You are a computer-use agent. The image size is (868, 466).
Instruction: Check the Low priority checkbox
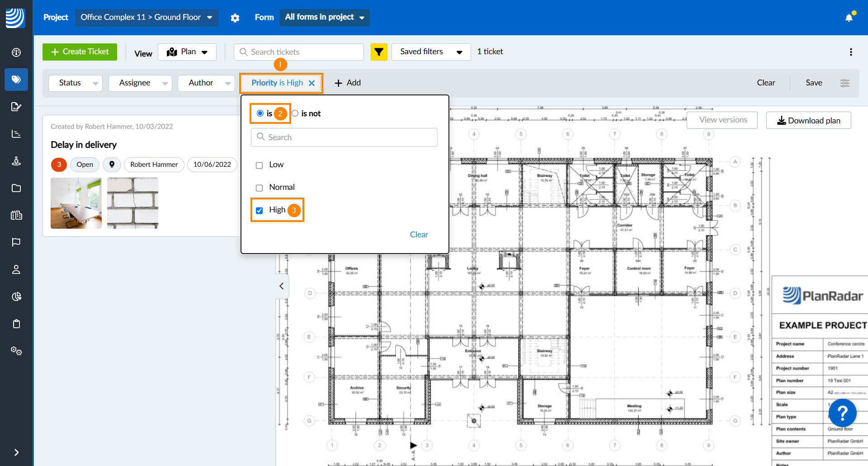(259, 165)
